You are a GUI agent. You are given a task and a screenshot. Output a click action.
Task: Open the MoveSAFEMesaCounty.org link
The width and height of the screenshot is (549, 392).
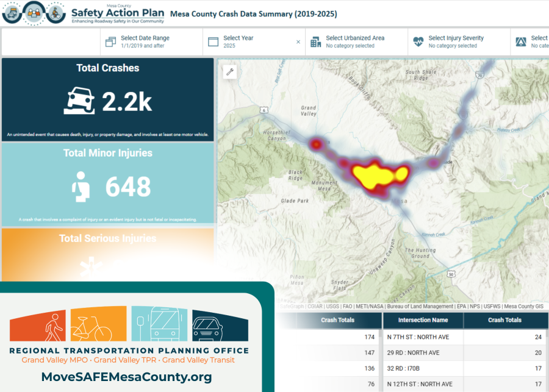coord(126,377)
